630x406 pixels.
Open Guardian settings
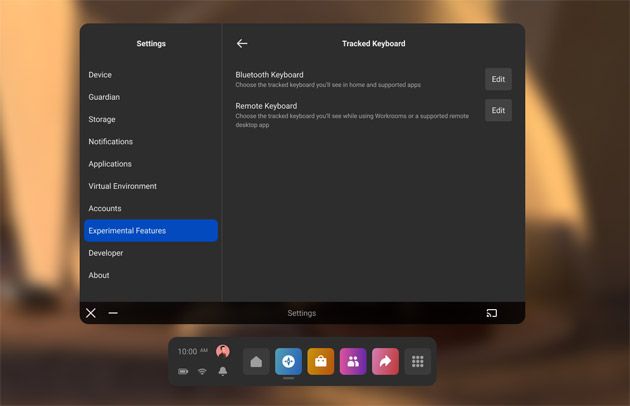tap(104, 97)
